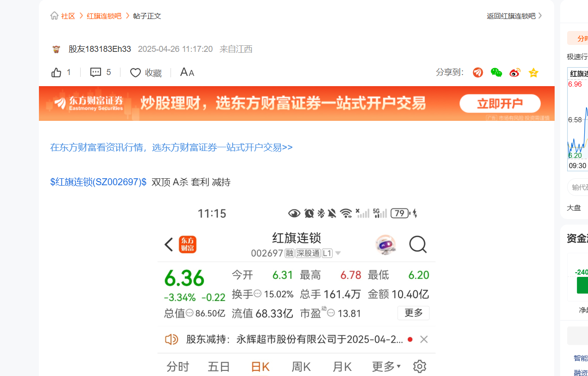Select the 周K chart tab
The image size is (588, 376).
click(301, 367)
